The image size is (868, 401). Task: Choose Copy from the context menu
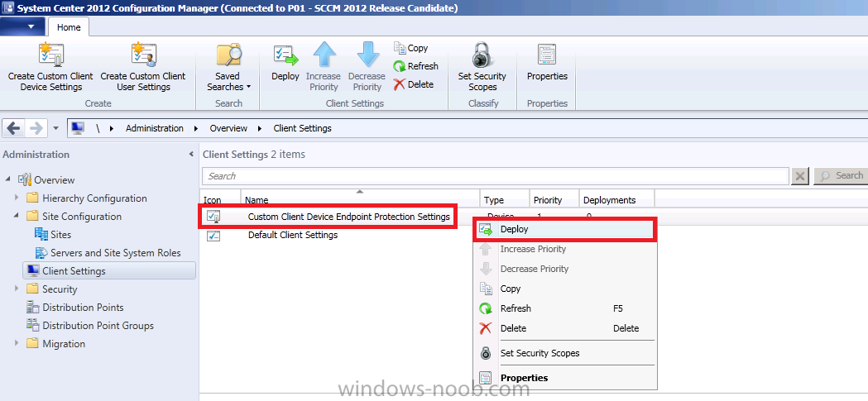coord(564,289)
